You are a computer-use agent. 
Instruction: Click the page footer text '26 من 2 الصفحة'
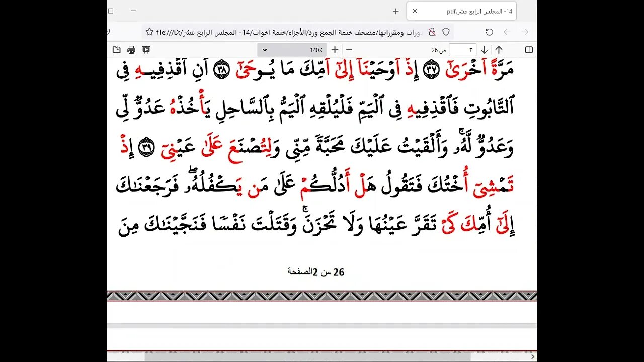(316, 272)
